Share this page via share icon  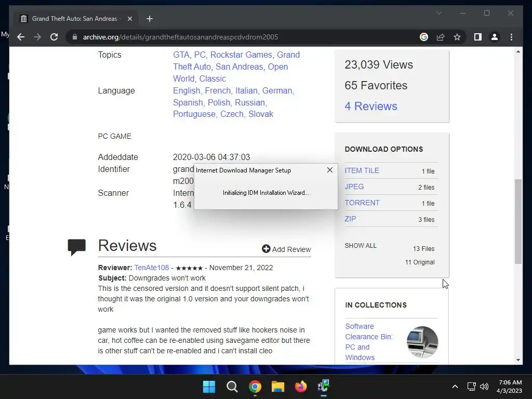(x=441, y=37)
